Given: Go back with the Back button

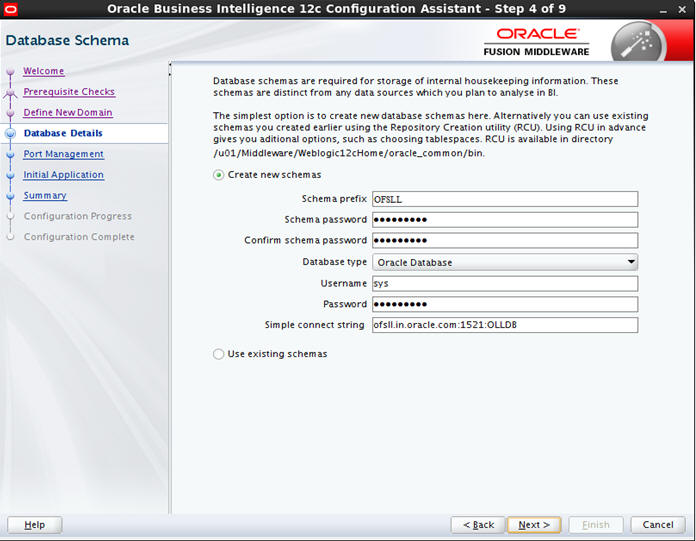Looking at the screenshot, I should [478, 525].
